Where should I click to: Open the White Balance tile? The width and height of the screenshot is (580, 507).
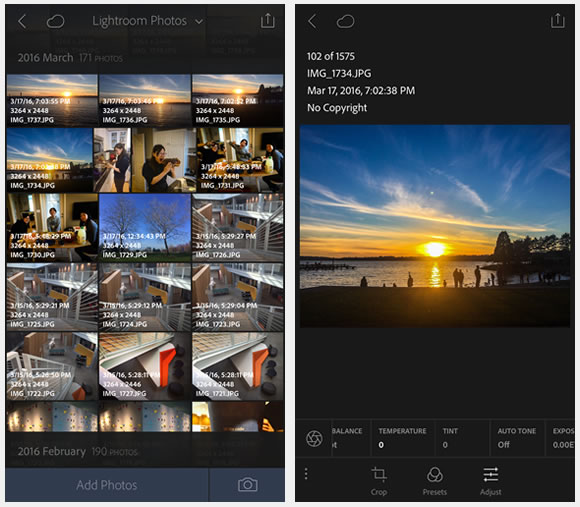[x=351, y=438]
